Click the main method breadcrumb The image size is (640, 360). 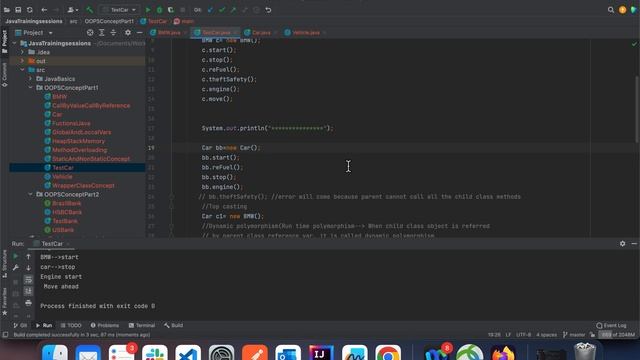pyautogui.click(x=184, y=21)
